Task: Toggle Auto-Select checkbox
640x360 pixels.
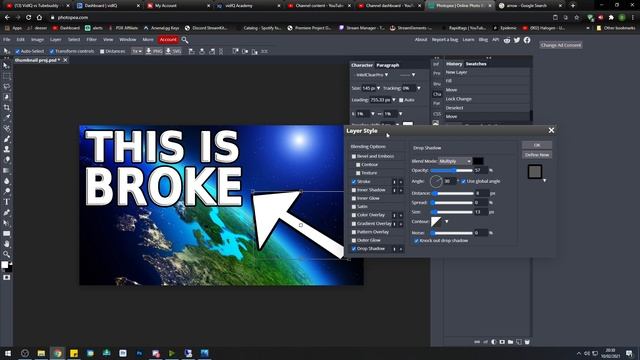Action: tap(18, 51)
